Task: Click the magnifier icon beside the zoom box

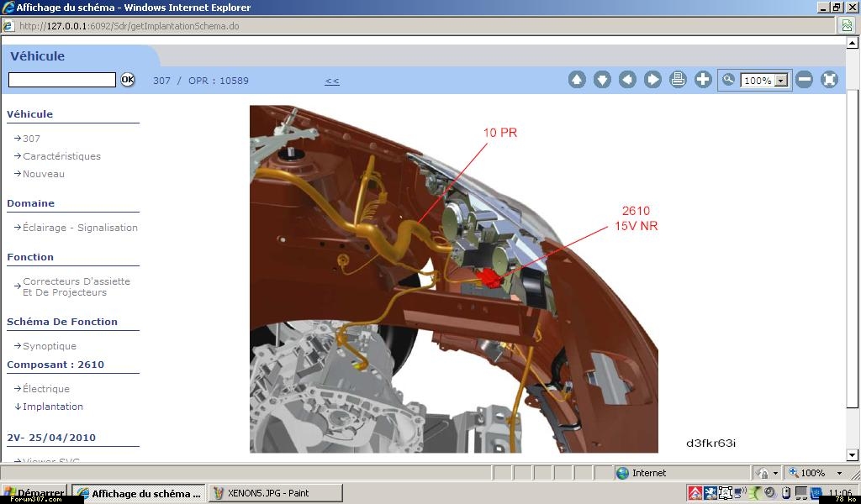Action: pos(728,80)
